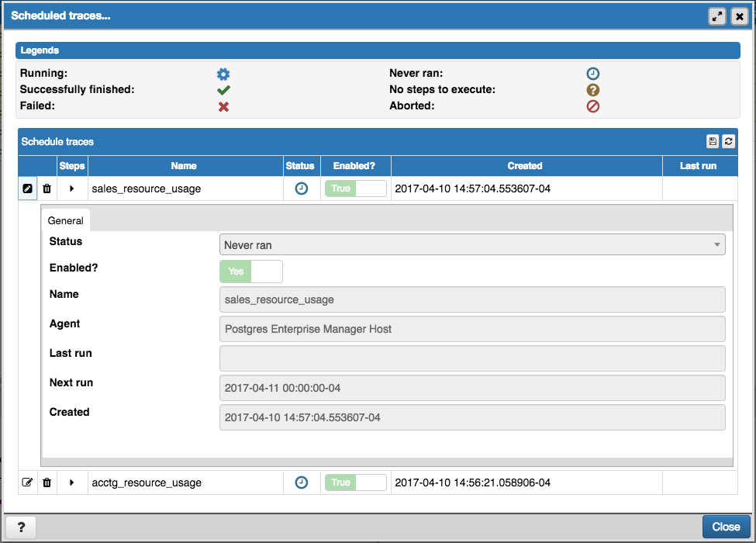Click the Close button

click(x=726, y=527)
